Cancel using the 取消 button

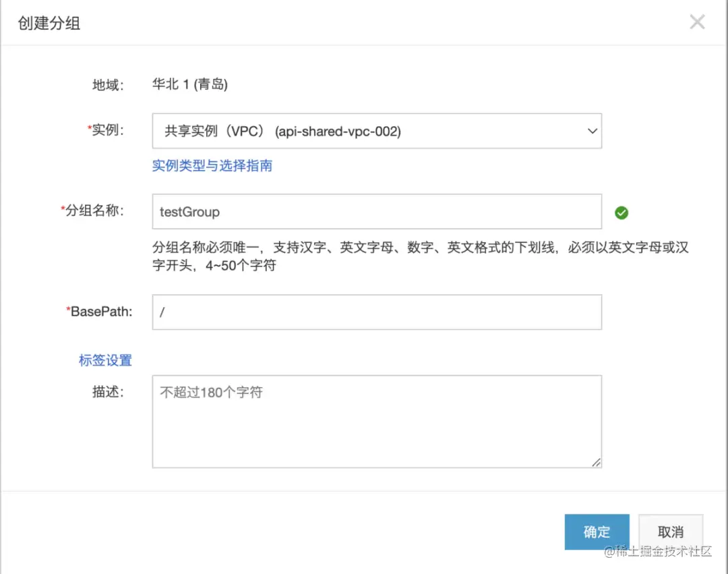coord(671,532)
